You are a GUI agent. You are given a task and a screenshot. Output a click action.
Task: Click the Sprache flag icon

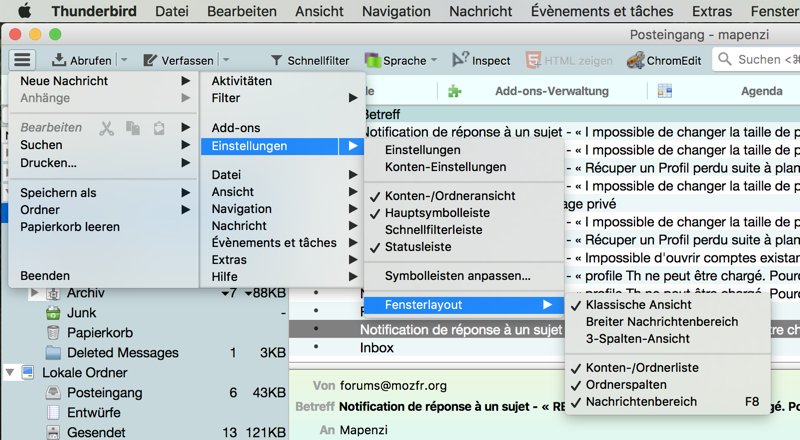pos(373,60)
